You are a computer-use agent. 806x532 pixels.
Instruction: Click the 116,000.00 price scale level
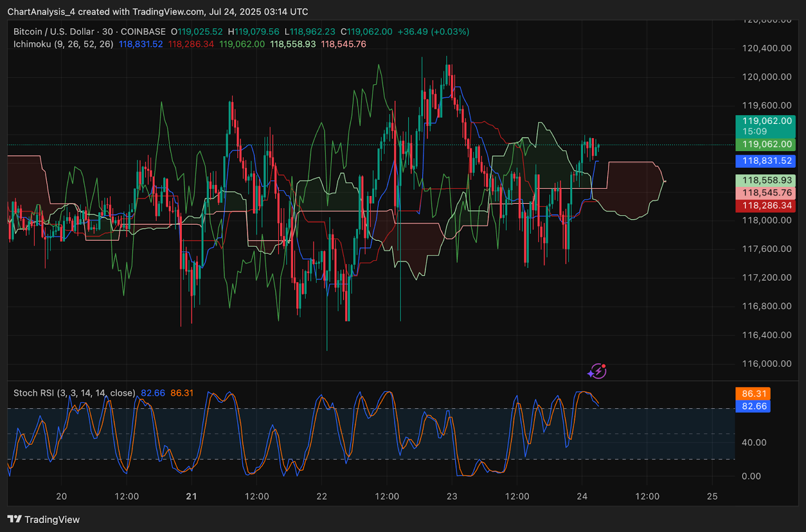click(x=767, y=363)
